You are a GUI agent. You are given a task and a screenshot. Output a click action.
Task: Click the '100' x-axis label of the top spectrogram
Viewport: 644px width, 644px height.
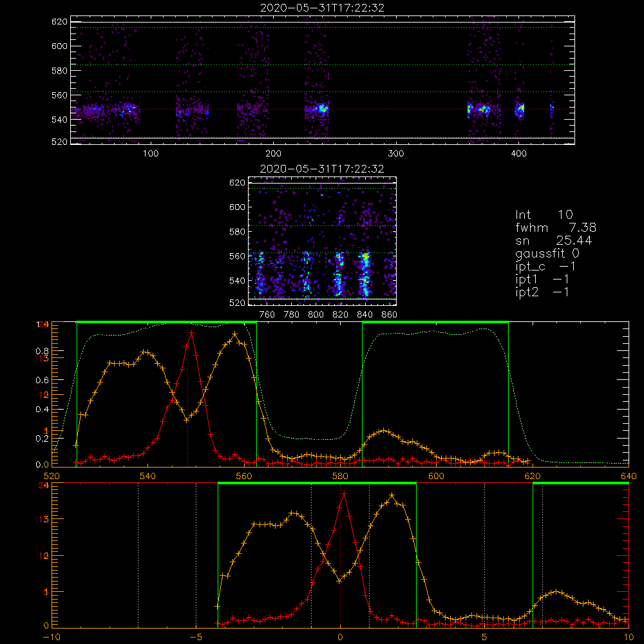coord(151,154)
